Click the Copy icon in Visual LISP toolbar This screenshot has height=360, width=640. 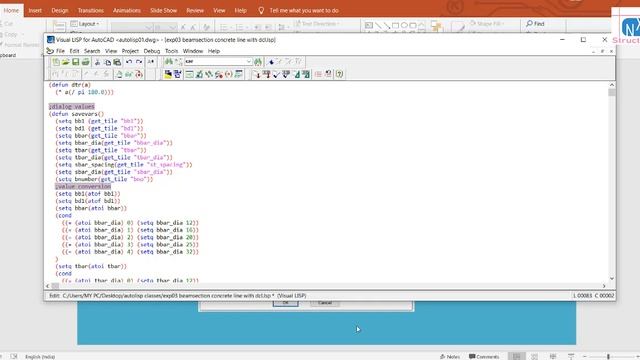tap(107, 62)
